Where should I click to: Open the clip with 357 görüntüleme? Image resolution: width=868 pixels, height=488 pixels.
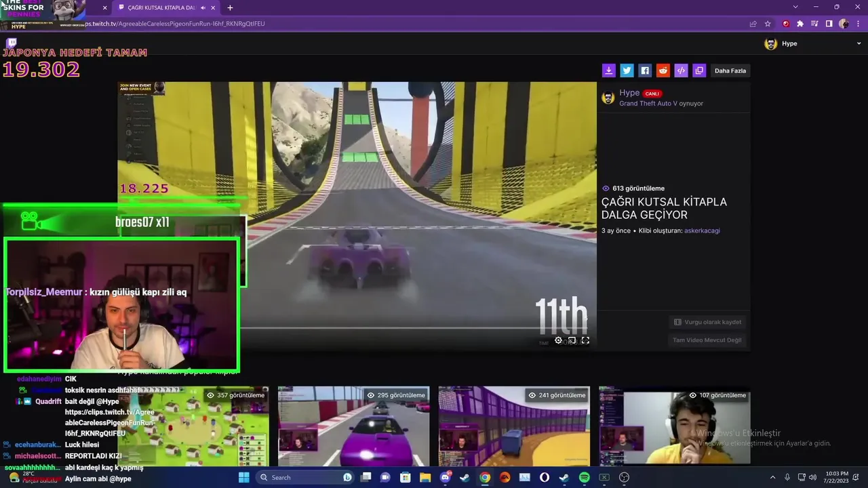193,426
